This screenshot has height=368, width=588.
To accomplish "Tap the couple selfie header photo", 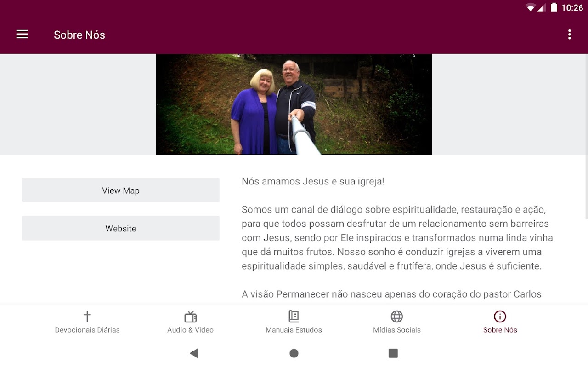I will click(294, 104).
